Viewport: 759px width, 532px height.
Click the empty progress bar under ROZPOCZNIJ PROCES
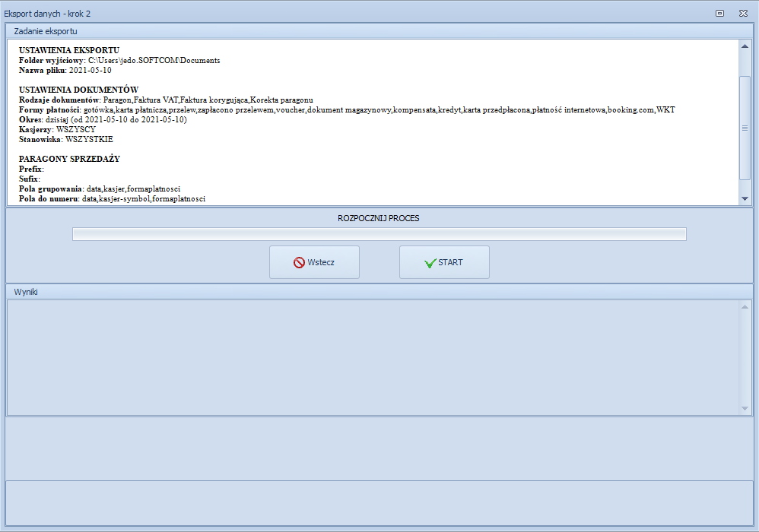coord(379,234)
